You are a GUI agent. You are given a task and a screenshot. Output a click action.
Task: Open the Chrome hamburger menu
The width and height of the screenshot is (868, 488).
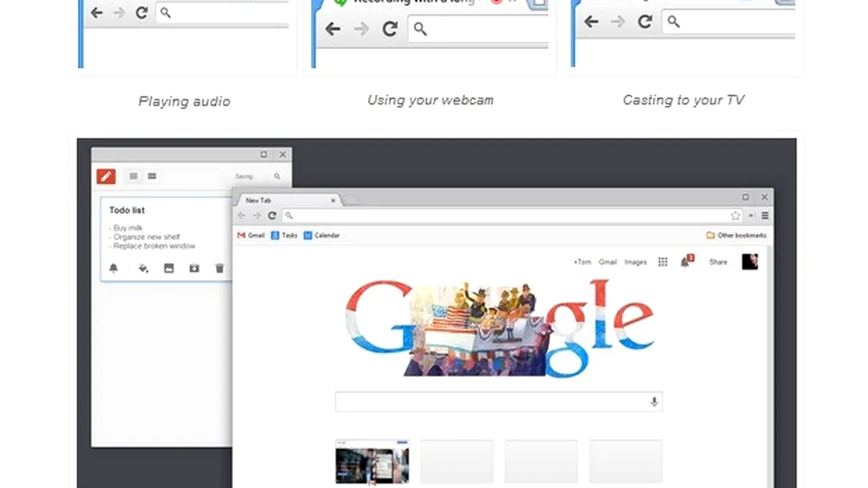[765, 215]
